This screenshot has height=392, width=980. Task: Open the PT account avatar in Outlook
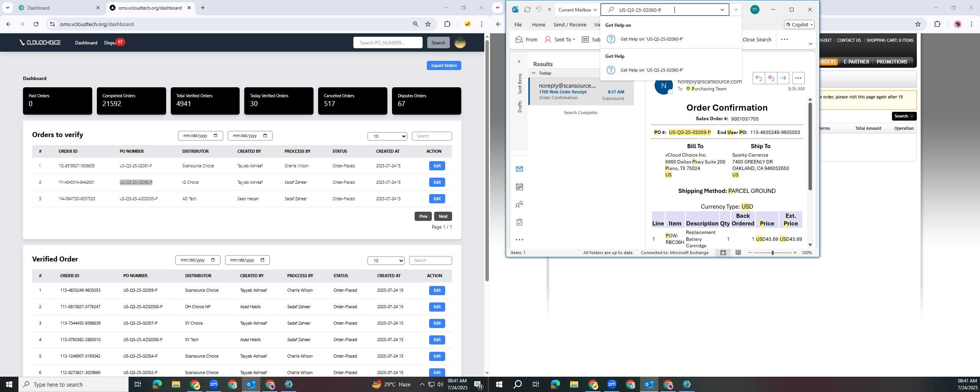[x=755, y=10]
